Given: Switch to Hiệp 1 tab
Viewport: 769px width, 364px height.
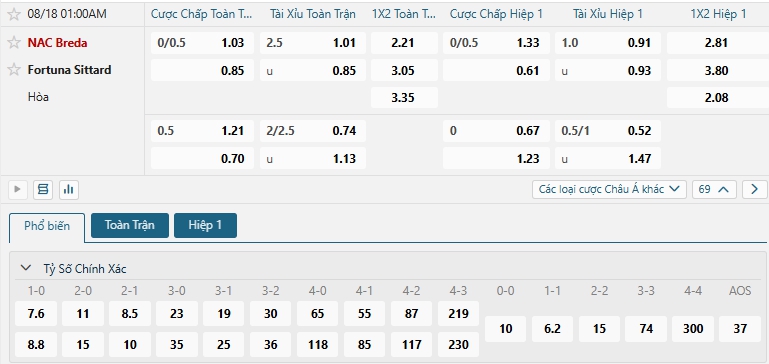Looking at the screenshot, I should [x=205, y=225].
